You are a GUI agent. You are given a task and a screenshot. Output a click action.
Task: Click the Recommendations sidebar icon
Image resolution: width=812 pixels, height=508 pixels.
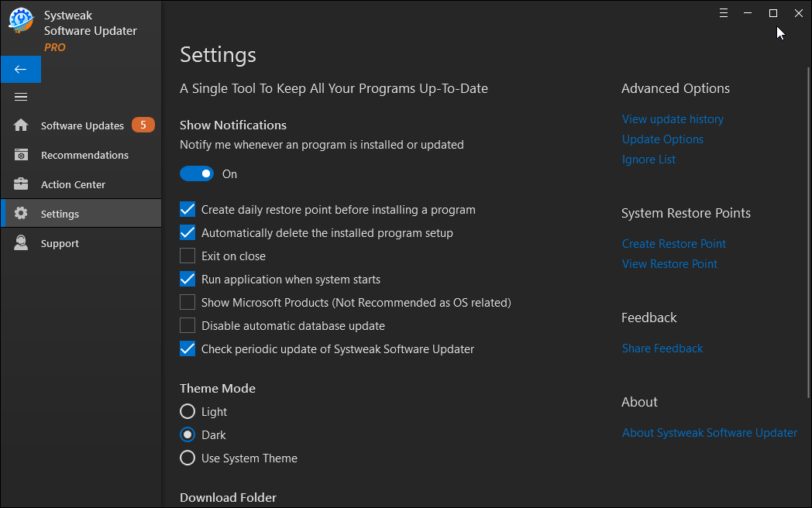pyautogui.click(x=21, y=155)
